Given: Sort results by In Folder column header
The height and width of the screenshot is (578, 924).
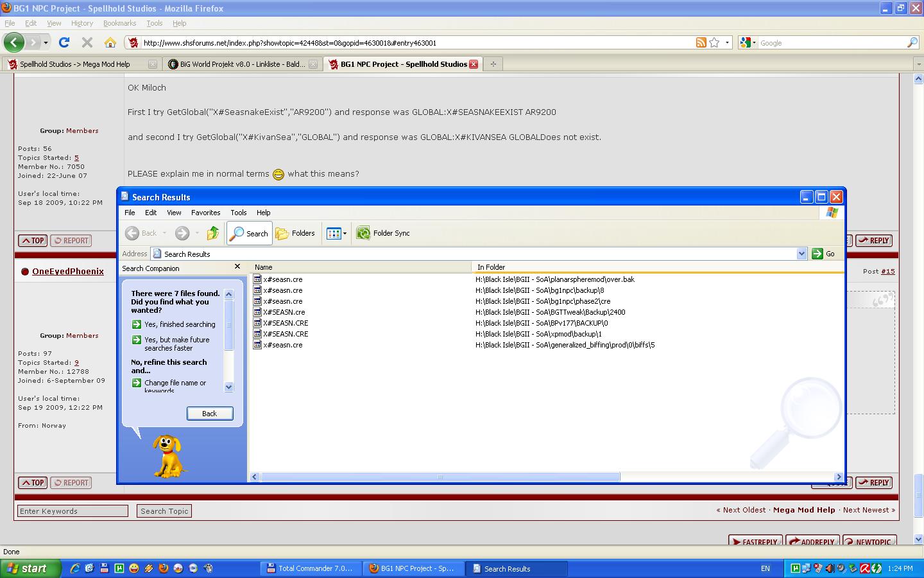Looking at the screenshot, I should tap(658, 267).
